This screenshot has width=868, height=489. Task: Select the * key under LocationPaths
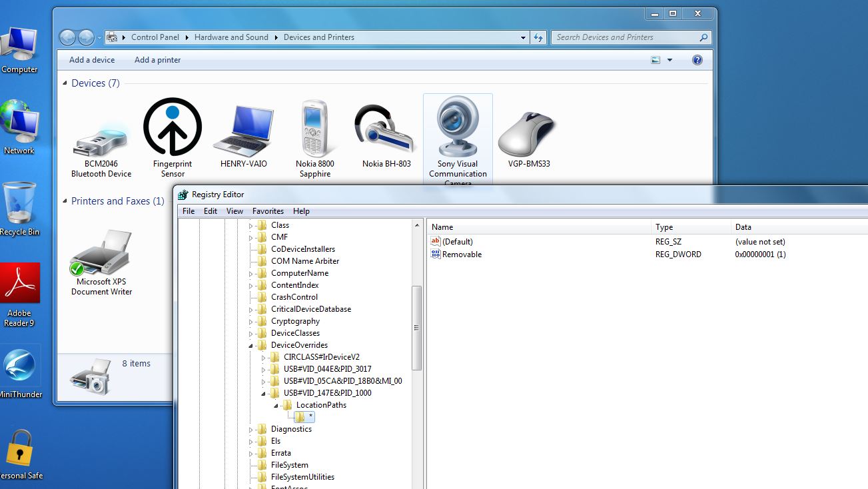[304, 417]
